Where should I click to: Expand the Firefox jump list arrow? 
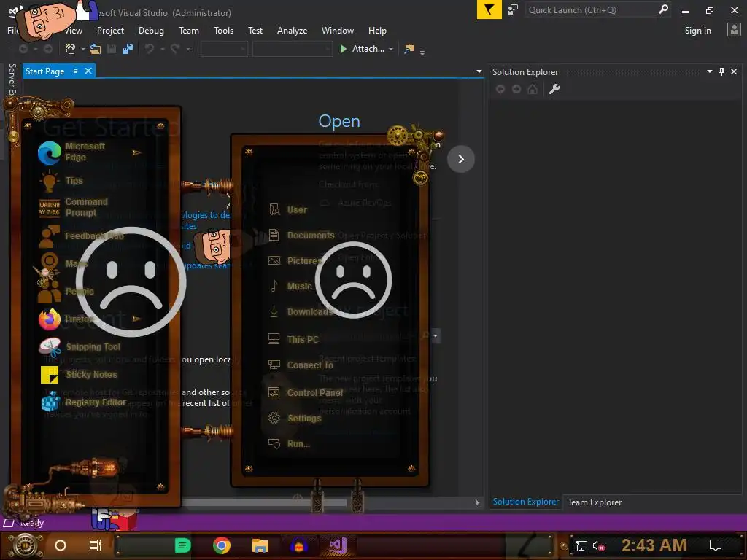136,319
